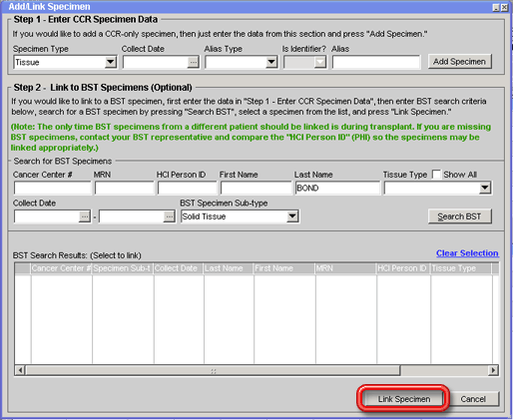Sort by Specimen Sub-t column header
This screenshot has height=420, width=513.
123,268
